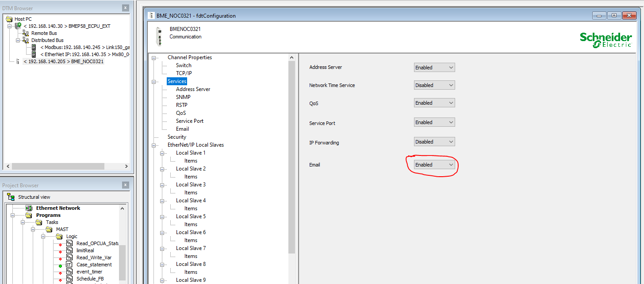Collapse the MAST task node
The image size is (644, 284).
33,230
